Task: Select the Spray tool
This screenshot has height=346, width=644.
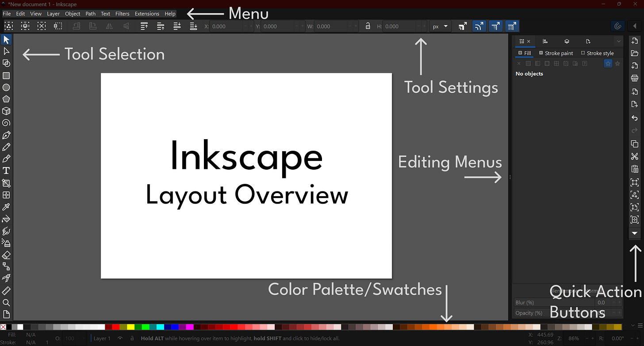Action: tap(6, 243)
